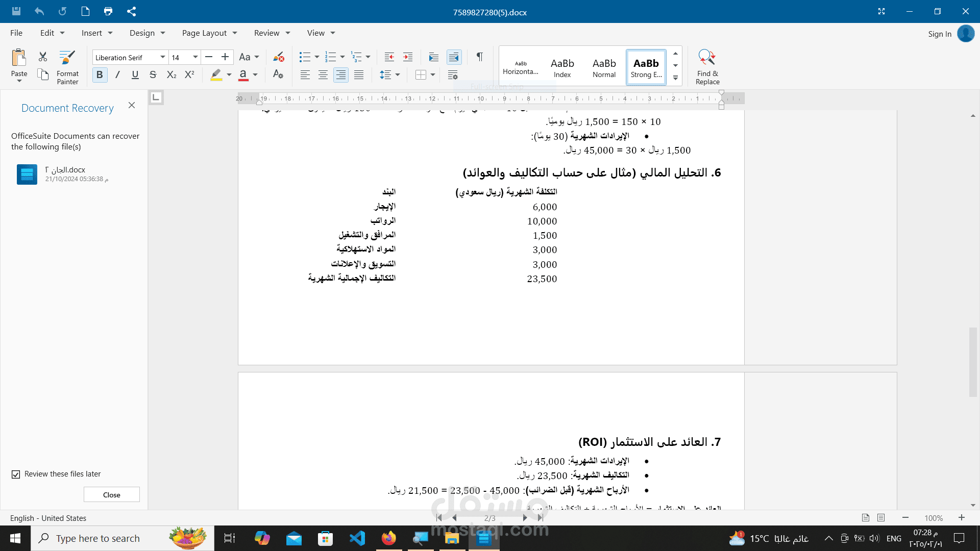Toggle Underline formatting
The image size is (980, 551).
pyautogui.click(x=135, y=75)
